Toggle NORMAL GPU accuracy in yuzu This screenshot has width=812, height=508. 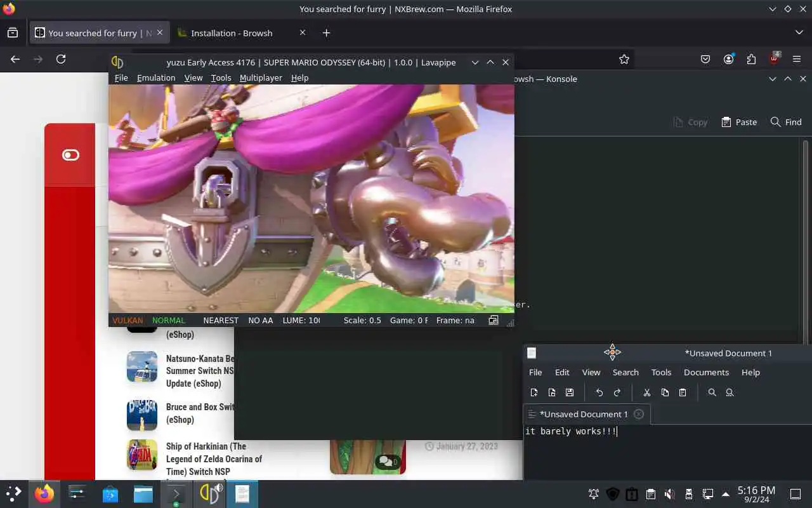(x=169, y=320)
